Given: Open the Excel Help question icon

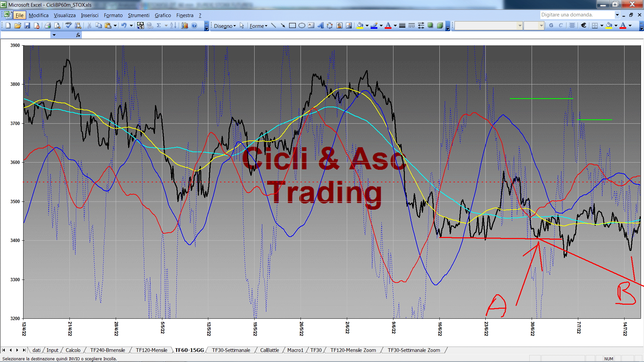Looking at the screenshot, I should 194,25.
